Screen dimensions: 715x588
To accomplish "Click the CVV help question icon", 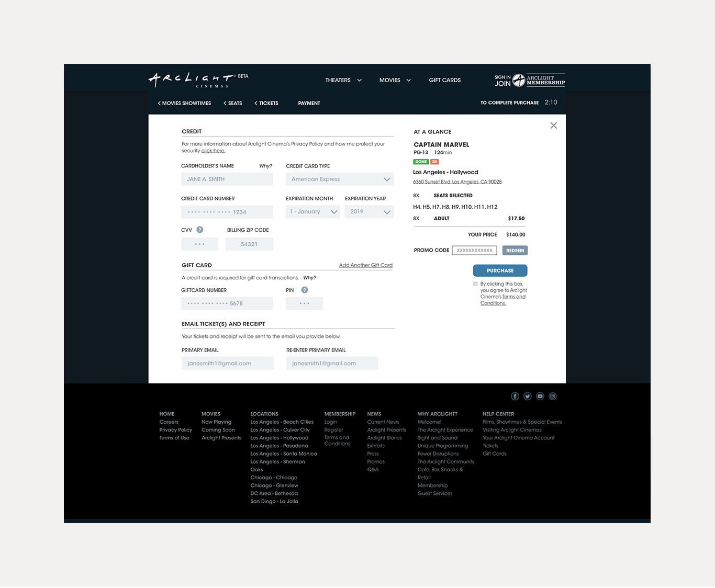I will (x=200, y=230).
